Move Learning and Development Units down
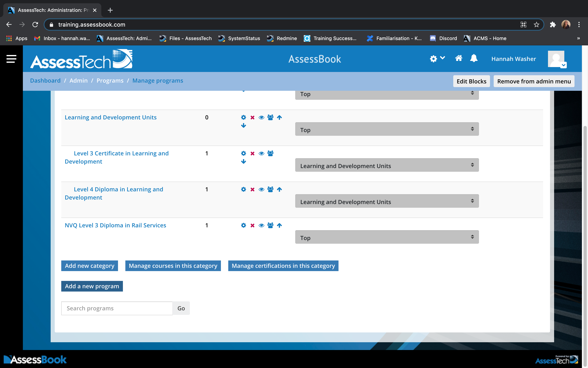This screenshot has height=368, width=588. 243,126
